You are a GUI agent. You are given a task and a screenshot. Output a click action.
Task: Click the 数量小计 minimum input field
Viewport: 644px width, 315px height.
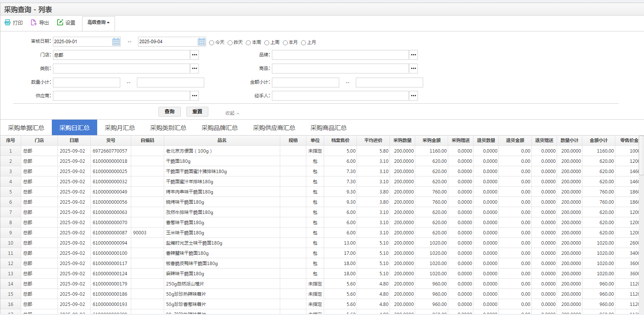[87, 83]
